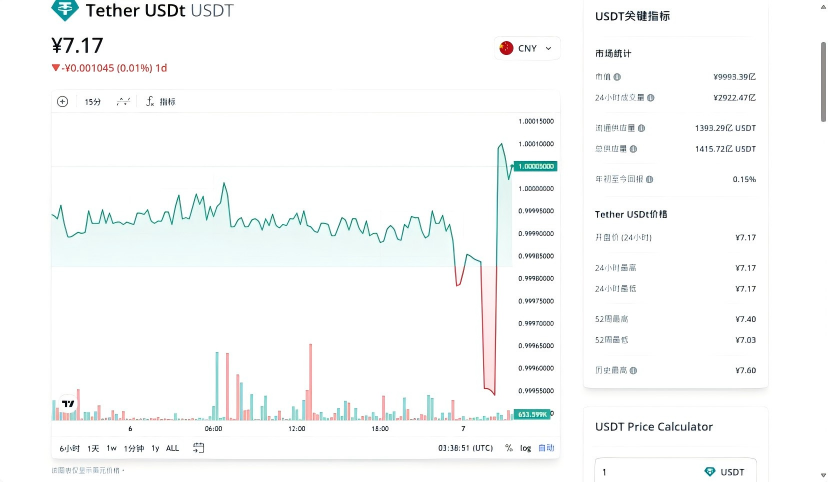This screenshot has width=828, height=482.
Task: Add a symbol with the plus icon
Action: pos(62,101)
